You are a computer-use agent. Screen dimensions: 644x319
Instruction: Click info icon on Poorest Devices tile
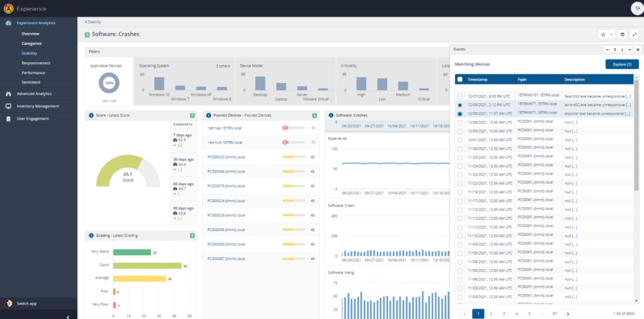[x=208, y=115]
